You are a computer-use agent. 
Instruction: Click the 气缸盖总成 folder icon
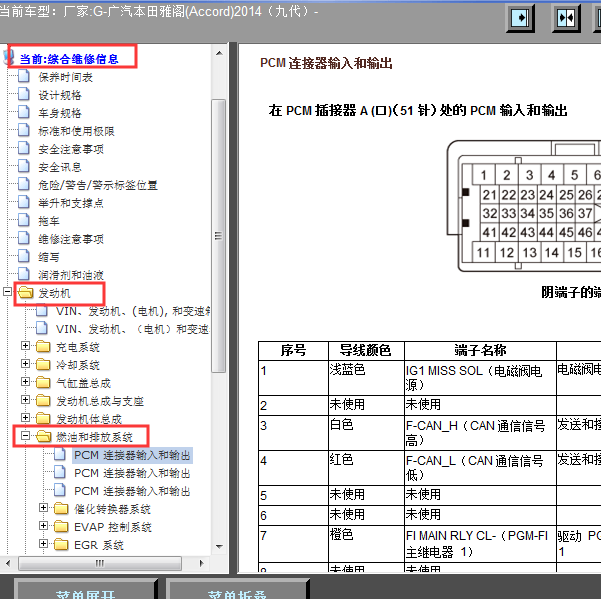(x=43, y=382)
